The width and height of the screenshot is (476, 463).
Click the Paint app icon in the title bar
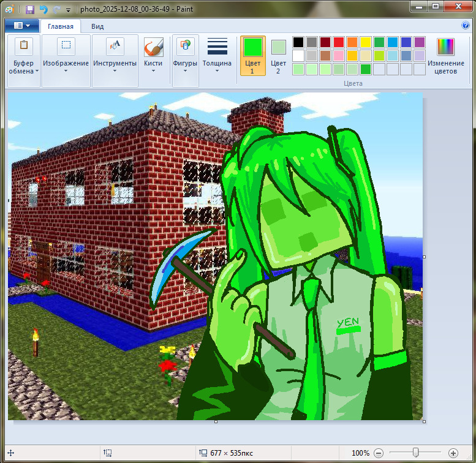point(10,9)
